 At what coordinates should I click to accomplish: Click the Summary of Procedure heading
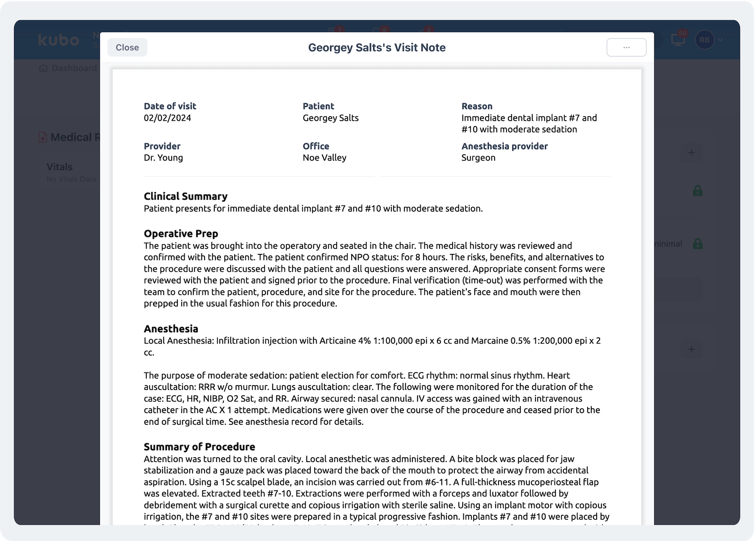199,446
